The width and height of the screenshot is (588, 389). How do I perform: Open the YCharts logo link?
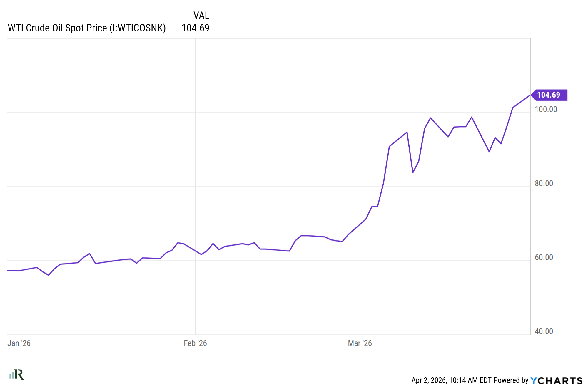pyautogui.click(x=556, y=380)
